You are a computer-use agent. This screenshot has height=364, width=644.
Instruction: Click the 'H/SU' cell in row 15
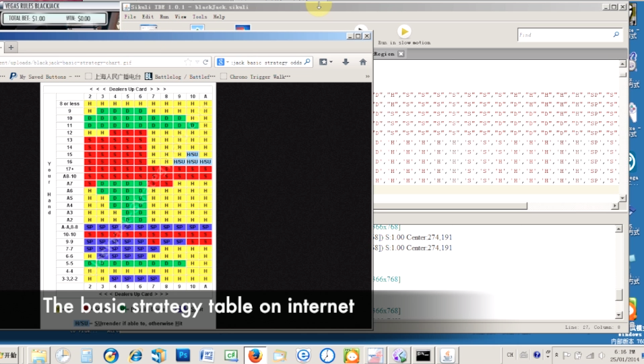point(192,154)
